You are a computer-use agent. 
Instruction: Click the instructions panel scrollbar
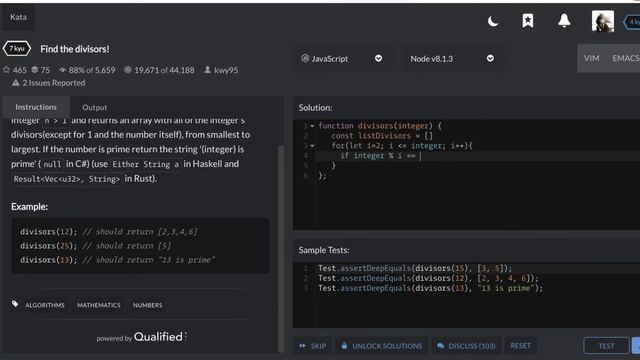click(281, 249)
